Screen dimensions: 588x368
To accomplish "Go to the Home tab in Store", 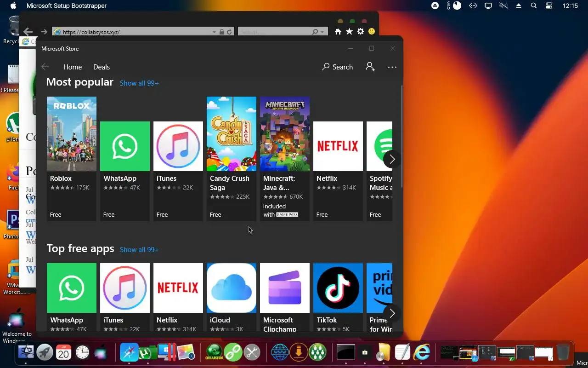I will [x=73, y=67].
